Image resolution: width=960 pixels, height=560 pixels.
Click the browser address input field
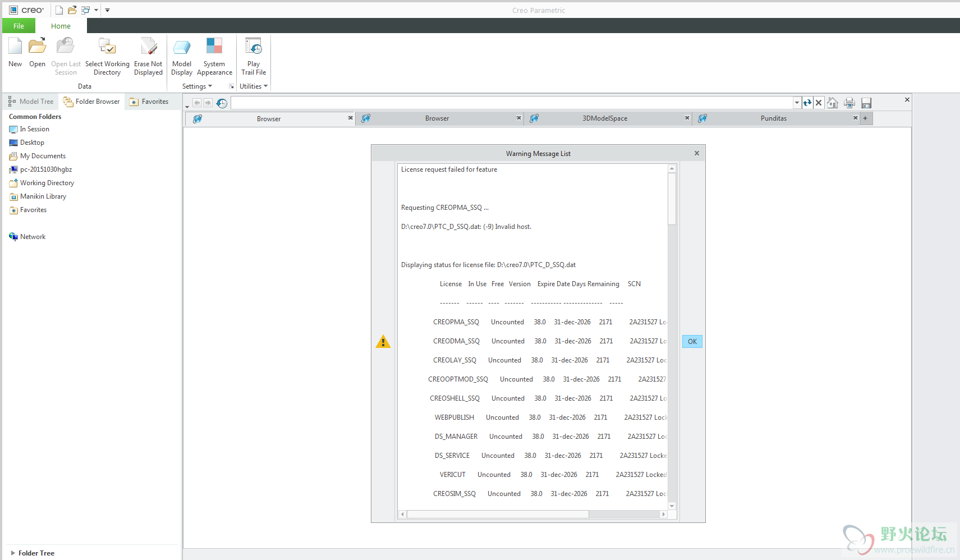point(512,103)
